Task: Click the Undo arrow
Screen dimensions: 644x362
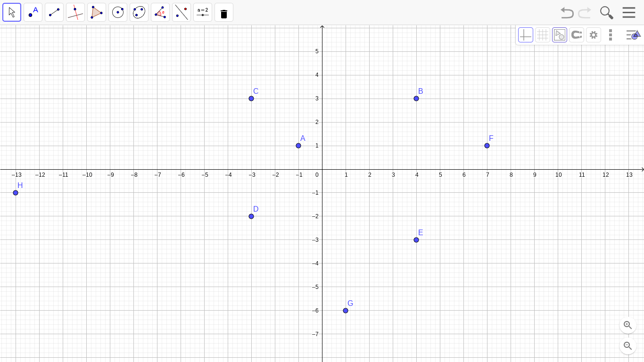Action: tap(567, 13)
